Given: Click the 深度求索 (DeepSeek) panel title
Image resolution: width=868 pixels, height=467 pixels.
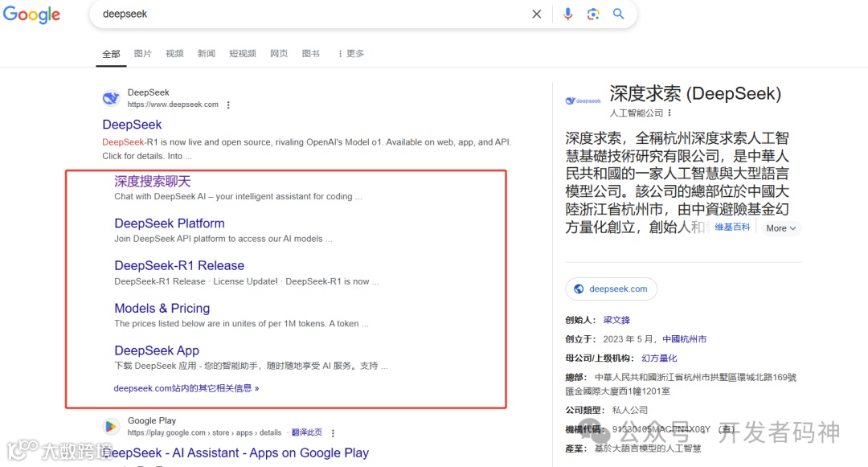Looking at the screenshot, I should click(695, 93).
